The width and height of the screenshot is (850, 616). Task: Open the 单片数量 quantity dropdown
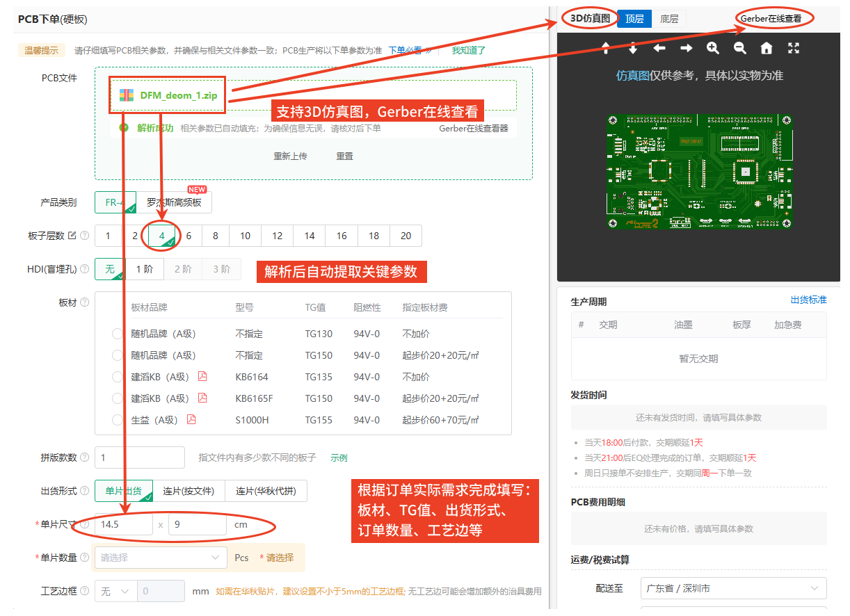[x=160, y=558]
